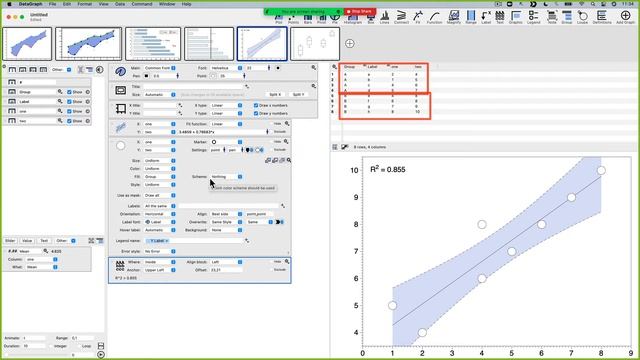The width and height of the screenshot is (640, 360).
Task: Click the axis settings icon
Action: tap(120, 109)
